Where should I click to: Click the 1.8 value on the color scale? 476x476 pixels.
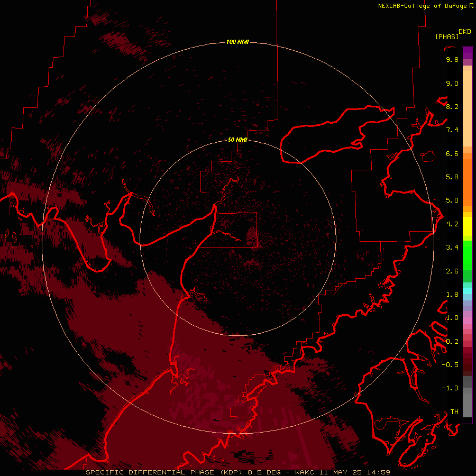(x=452, y=294)
